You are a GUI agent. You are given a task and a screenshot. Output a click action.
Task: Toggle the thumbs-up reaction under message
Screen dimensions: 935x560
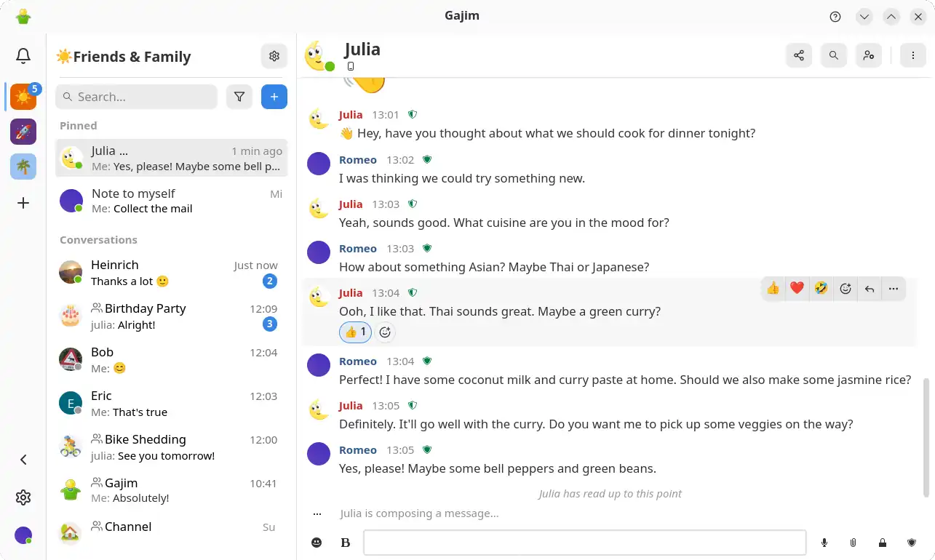tap(355, 332)
